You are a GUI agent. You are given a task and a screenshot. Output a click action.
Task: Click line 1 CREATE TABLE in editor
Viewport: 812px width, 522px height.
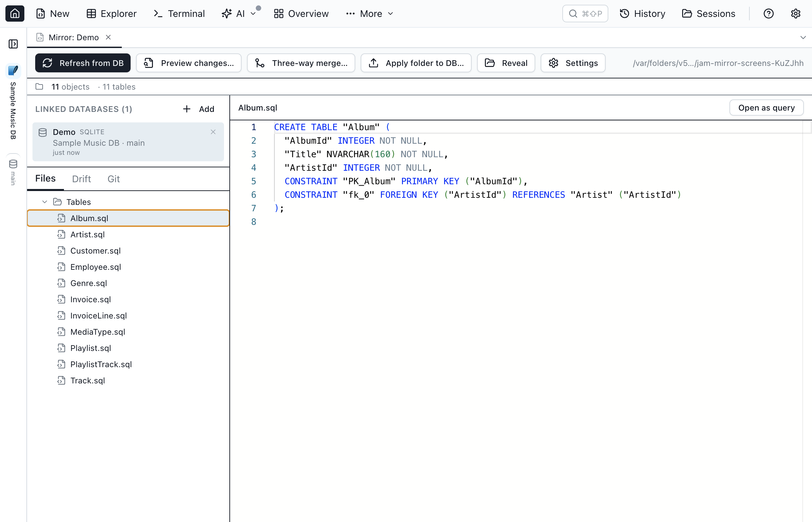click(x=332, y=127)
